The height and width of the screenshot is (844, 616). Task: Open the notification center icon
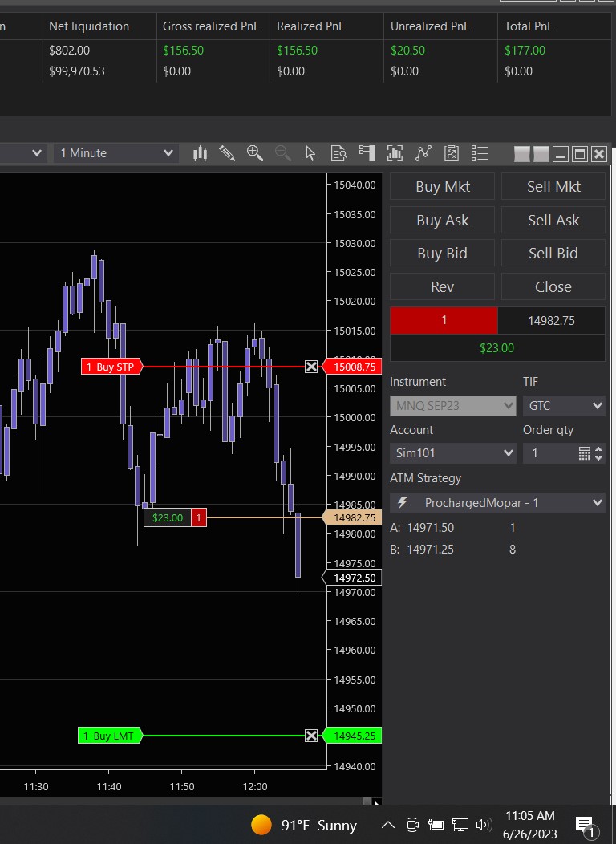(x=586, y=826)
